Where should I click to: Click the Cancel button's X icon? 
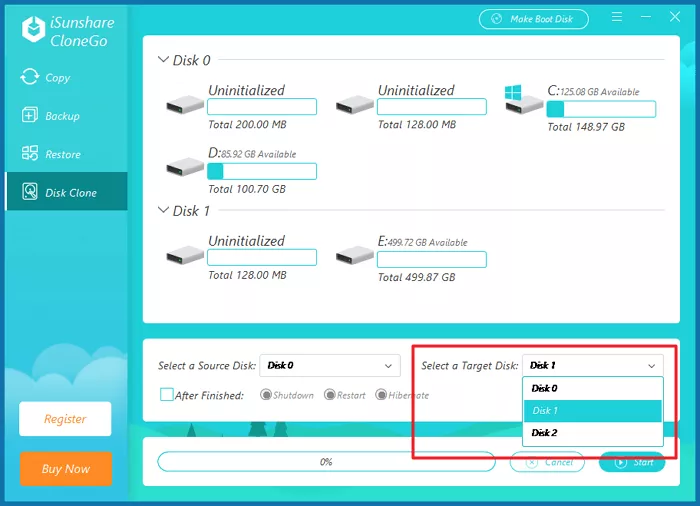531,463
